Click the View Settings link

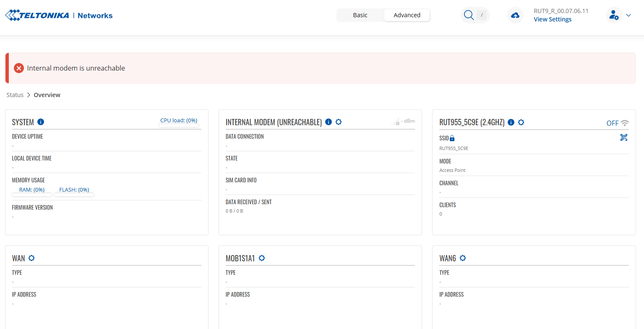coord(553,19)
